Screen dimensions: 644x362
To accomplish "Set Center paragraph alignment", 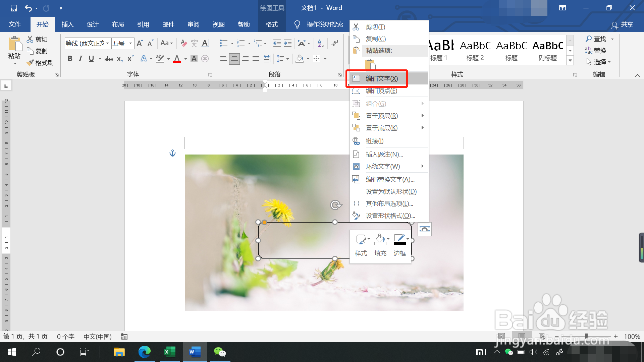I will [x=234, y=59].
